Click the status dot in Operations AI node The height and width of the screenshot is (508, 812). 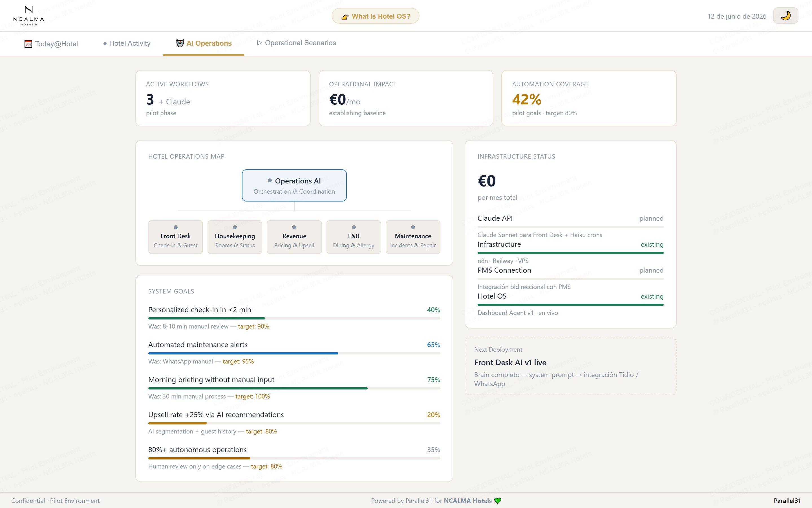click(x=270, y=180)
